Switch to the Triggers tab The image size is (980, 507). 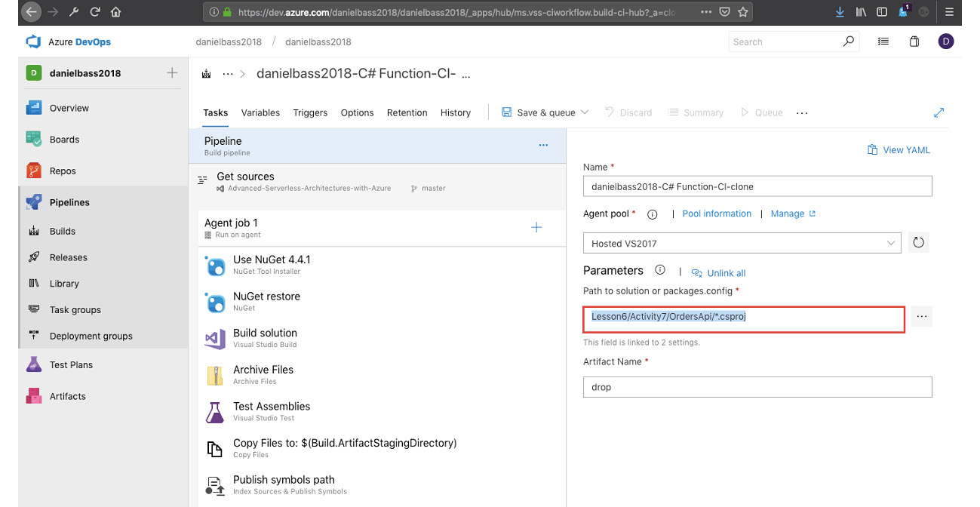(x=310, y=112)
